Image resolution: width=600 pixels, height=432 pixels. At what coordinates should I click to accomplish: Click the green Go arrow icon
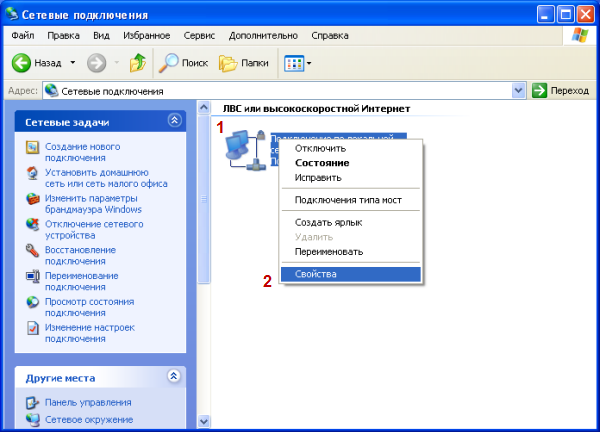(539, 91)
